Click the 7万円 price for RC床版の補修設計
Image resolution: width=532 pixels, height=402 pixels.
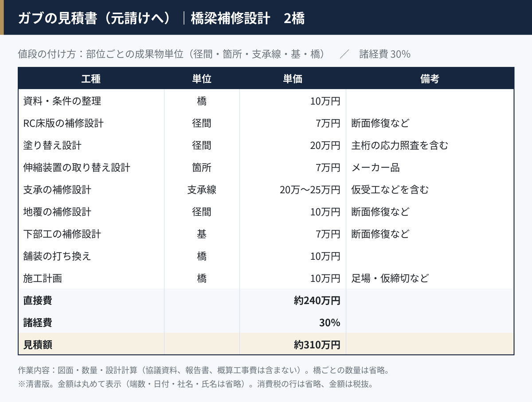[x=328, y=123]
